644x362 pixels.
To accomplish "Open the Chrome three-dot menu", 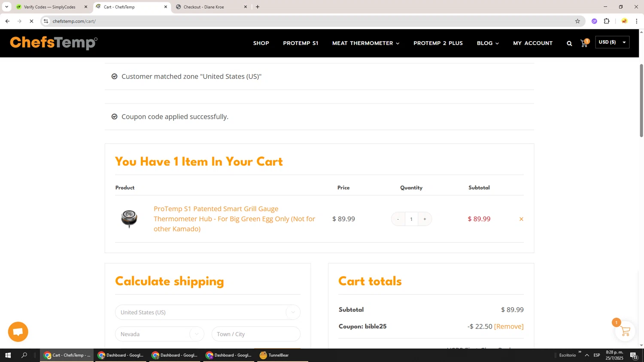I will 636,21.
